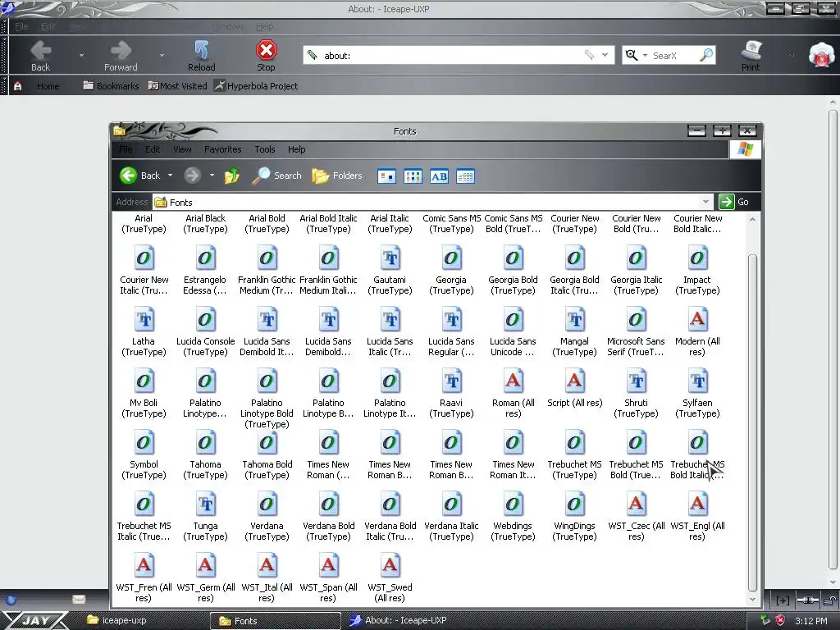Viewport: 840px width, 630px height.
Task: Click the Fonts window vertical scrollbar
Action: [x=752, y=422]
